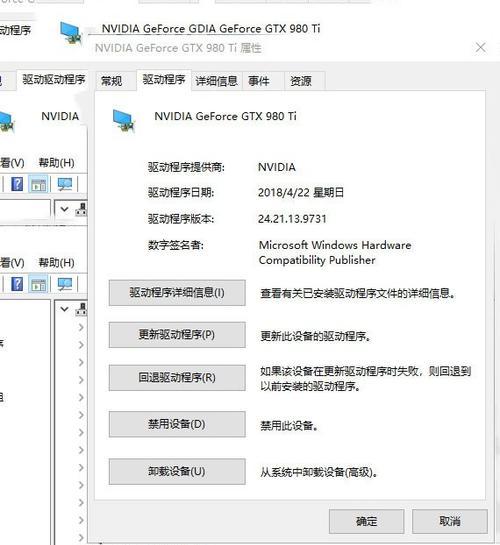Collapse the lower computer tree node chevron

coord(64,309)
